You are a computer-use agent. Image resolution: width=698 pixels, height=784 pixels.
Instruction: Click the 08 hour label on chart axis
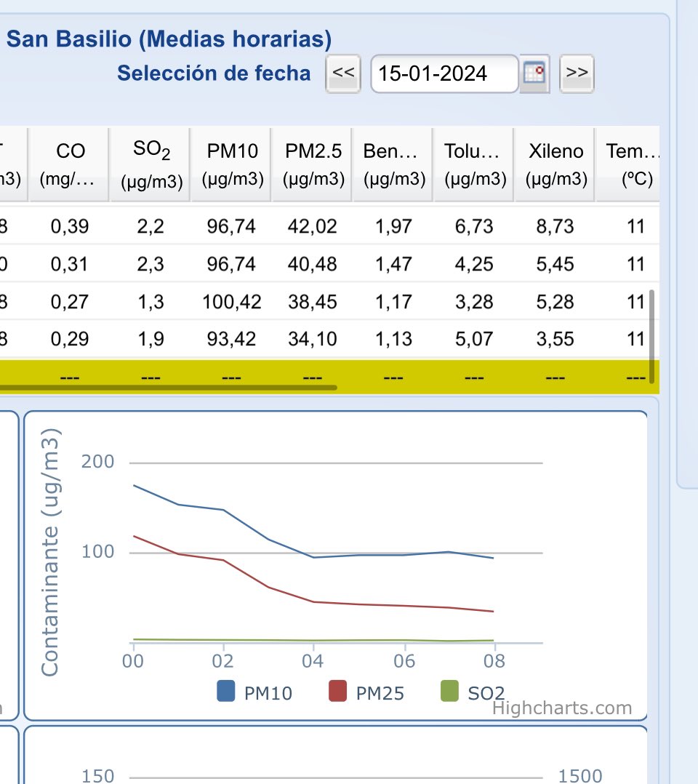[x=494, y=661]
